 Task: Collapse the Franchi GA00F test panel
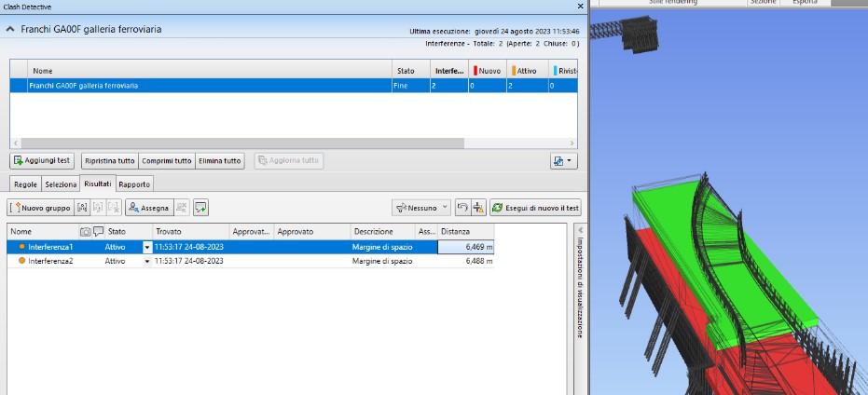click(10, 30)
